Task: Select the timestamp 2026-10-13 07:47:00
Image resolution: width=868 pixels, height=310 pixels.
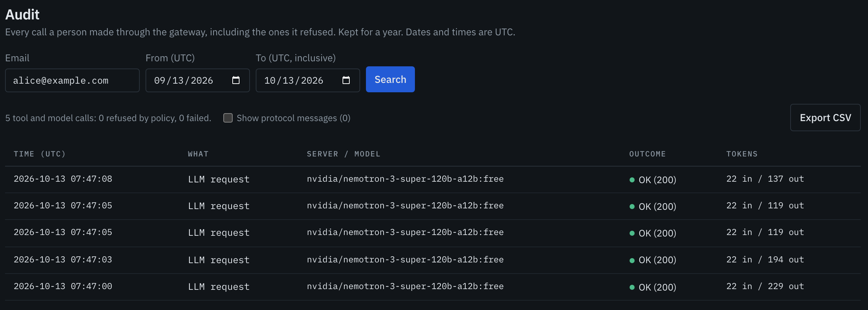Action: (63, 286)
